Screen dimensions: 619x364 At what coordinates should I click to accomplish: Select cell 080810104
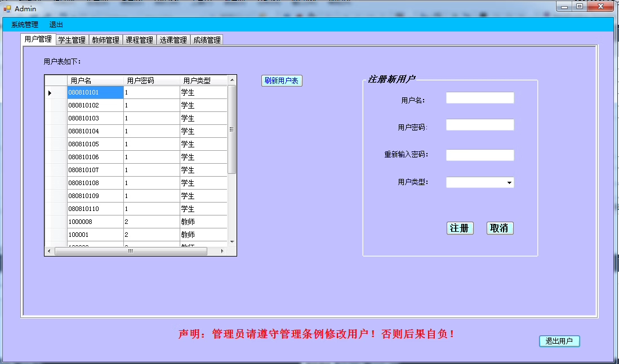click(95, 131)
